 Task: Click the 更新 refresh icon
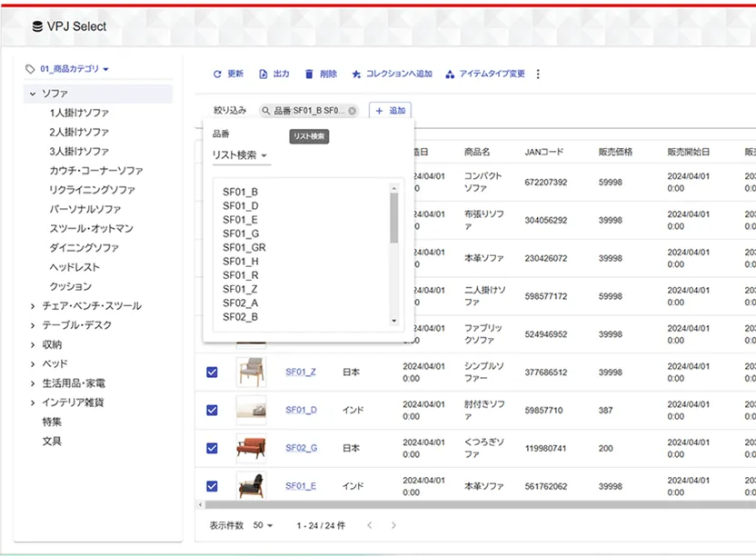219,74
